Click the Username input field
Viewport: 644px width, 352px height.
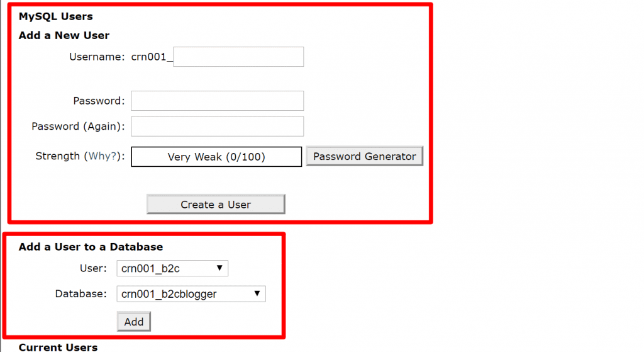[x=238, y=57]
